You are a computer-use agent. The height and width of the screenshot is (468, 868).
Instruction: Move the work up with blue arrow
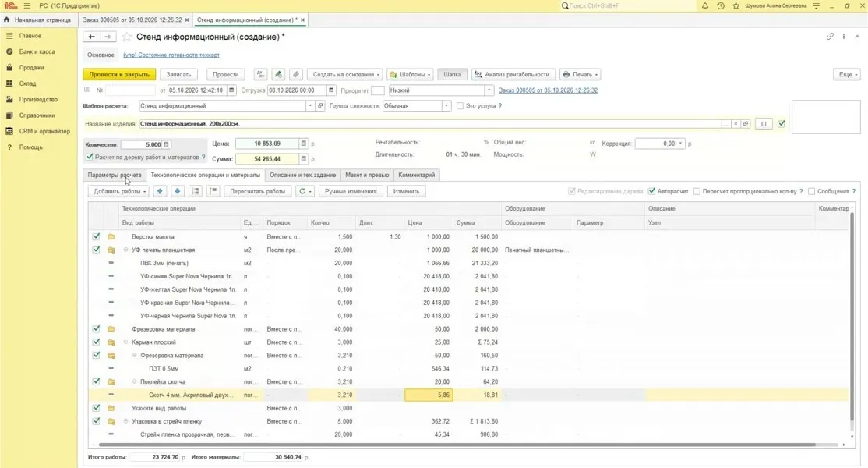click(160, 191)
